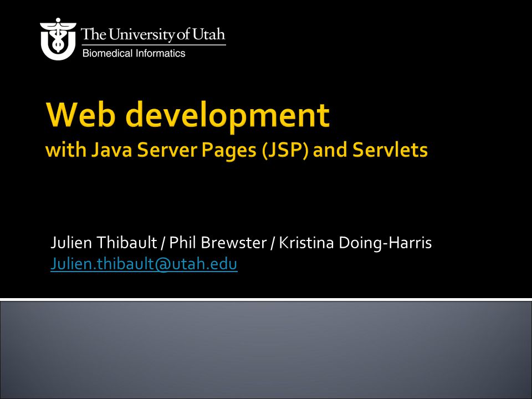This screenshot has height=399, width=532.
Task: Click the author name Phil Brewster
Action: point(218,243)
